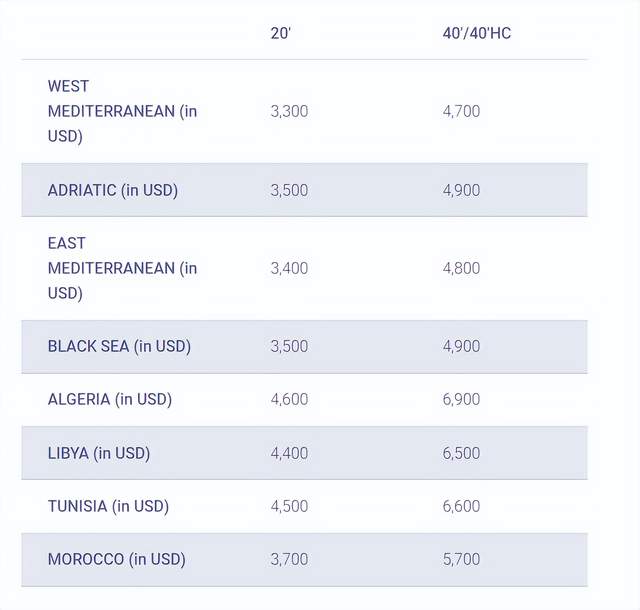Image resolution: width=640 pixels, height=610 pixels.
Task: Select the 4,800 East Mediterranean 40' value
Action: click(x=461, y=268)
